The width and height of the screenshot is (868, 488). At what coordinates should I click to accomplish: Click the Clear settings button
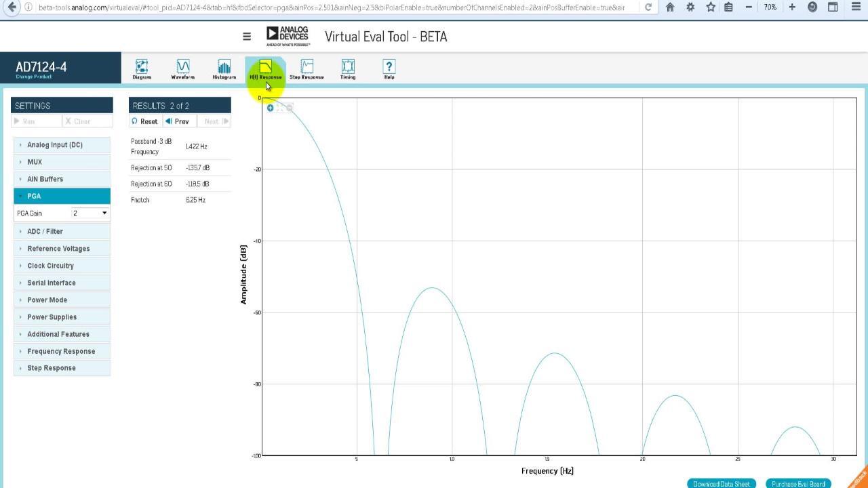click(x=87, y=121)
